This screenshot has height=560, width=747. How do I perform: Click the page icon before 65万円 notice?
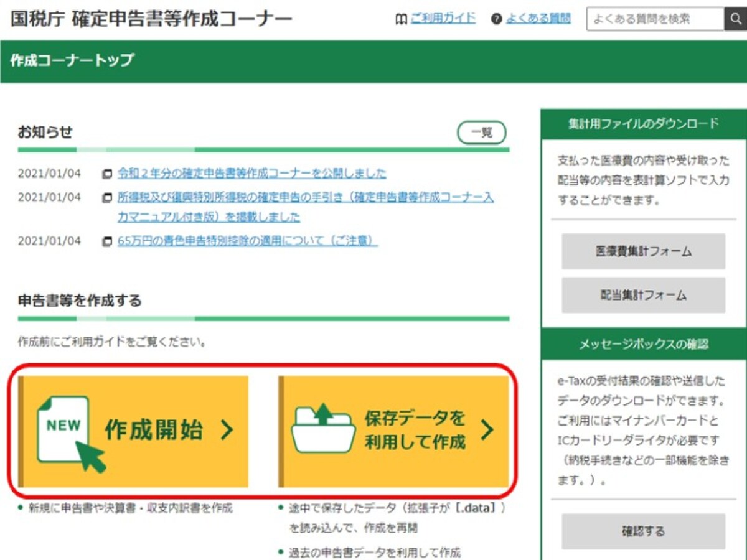tap(108, 241)
